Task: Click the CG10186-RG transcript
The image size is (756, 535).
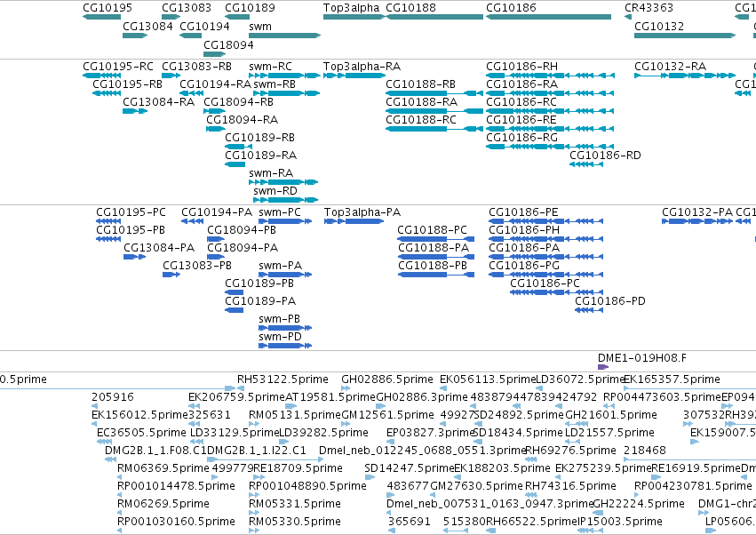Action: [550, 147]
